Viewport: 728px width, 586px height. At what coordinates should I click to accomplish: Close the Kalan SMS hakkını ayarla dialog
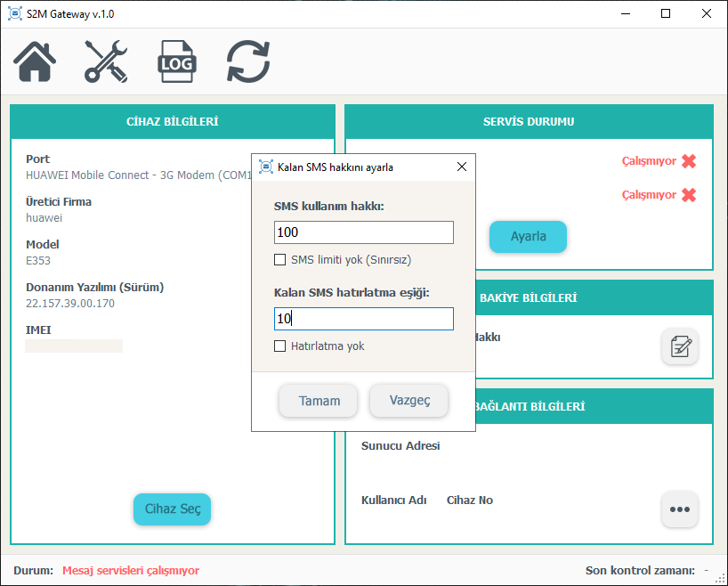(461, 167)
